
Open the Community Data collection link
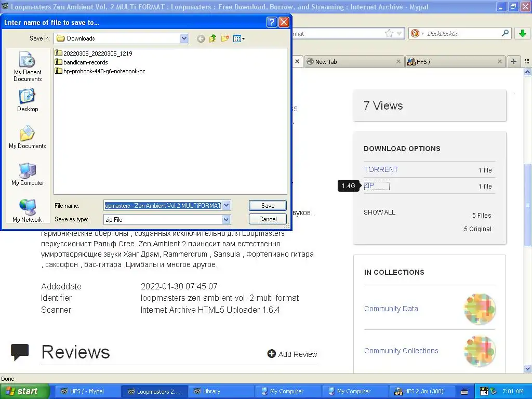tap(391, 309)
